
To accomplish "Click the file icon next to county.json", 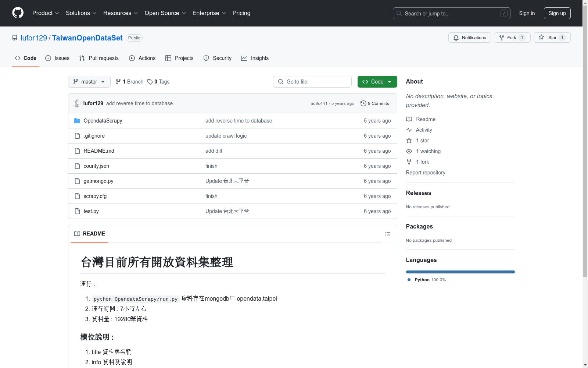I will tap(77, 166).
